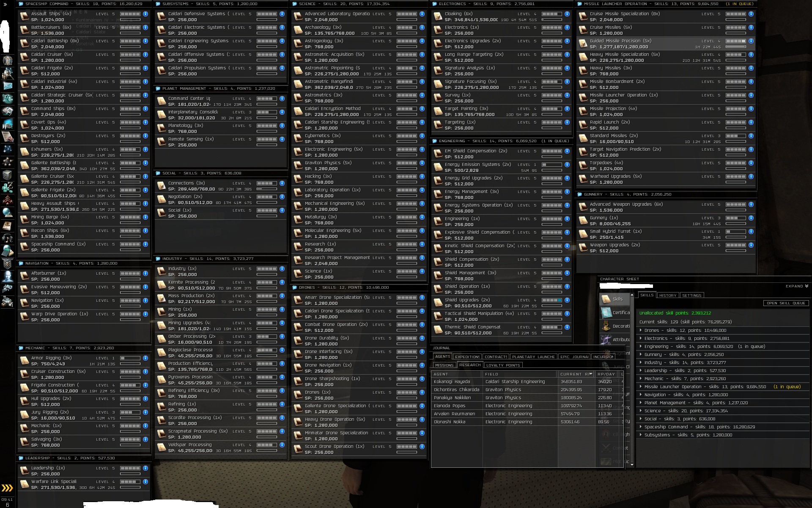Switch to the Settings tab
Screen dimensions: 812x508
(691, 295)
